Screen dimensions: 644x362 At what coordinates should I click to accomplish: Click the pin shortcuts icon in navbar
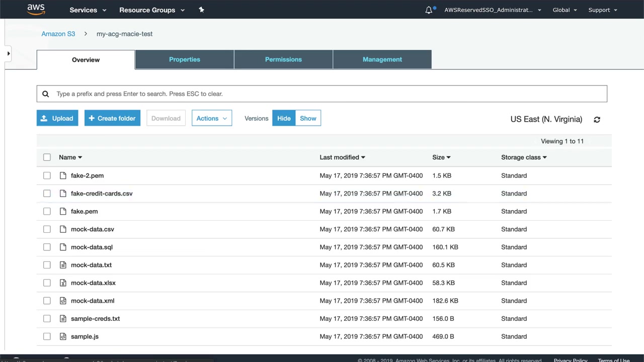pos(201,10)
